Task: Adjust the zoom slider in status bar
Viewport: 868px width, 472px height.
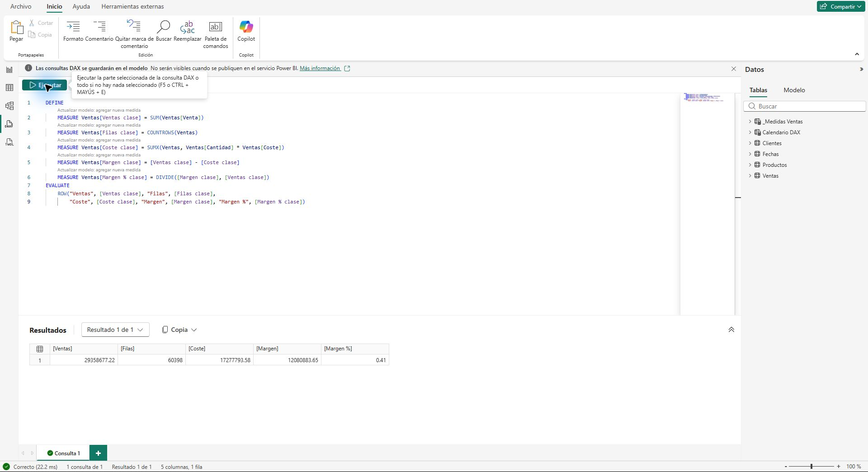Action: pos(811,467)
